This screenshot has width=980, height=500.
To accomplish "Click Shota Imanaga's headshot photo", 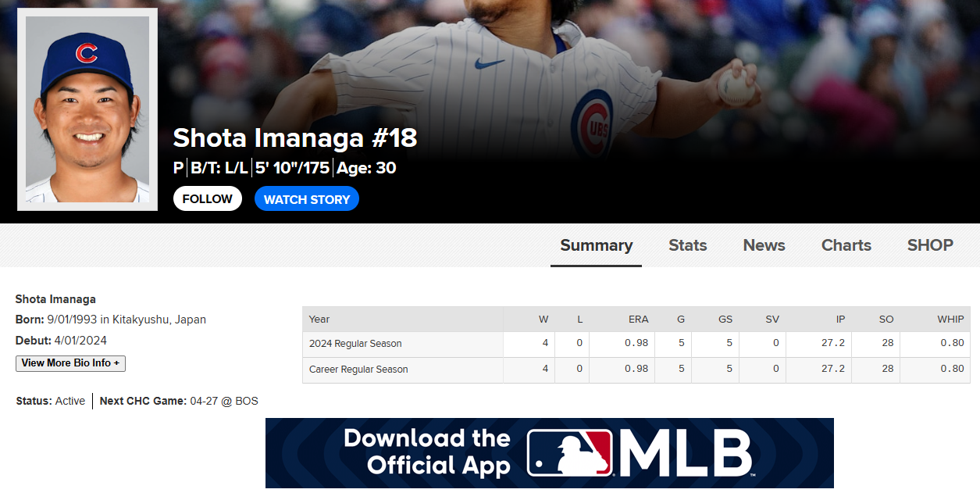I will point(87,109).
